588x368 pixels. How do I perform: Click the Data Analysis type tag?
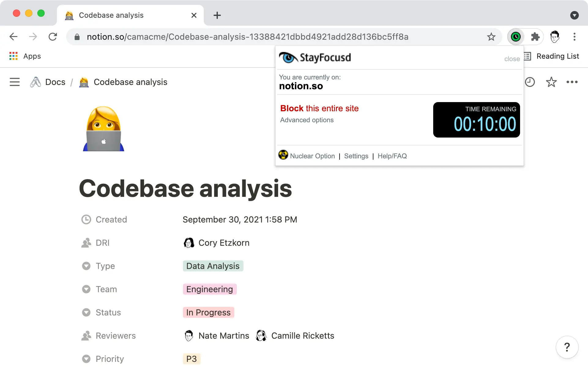tap(213, 266)
